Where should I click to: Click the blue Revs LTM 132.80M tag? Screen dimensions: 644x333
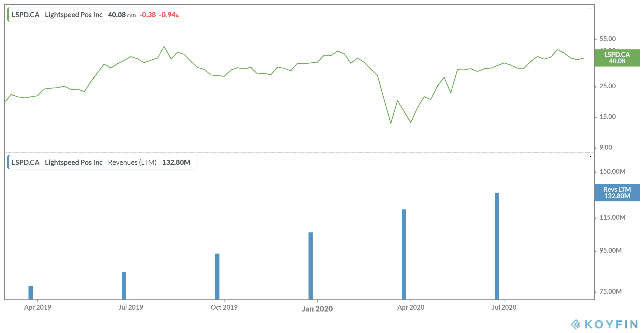(617, 193)
